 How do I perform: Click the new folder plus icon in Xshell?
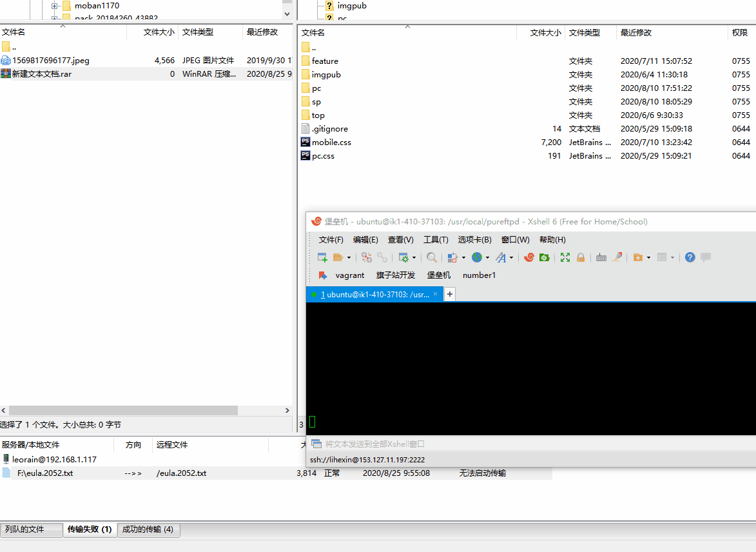pyautogui.click(x=638, y=258)
